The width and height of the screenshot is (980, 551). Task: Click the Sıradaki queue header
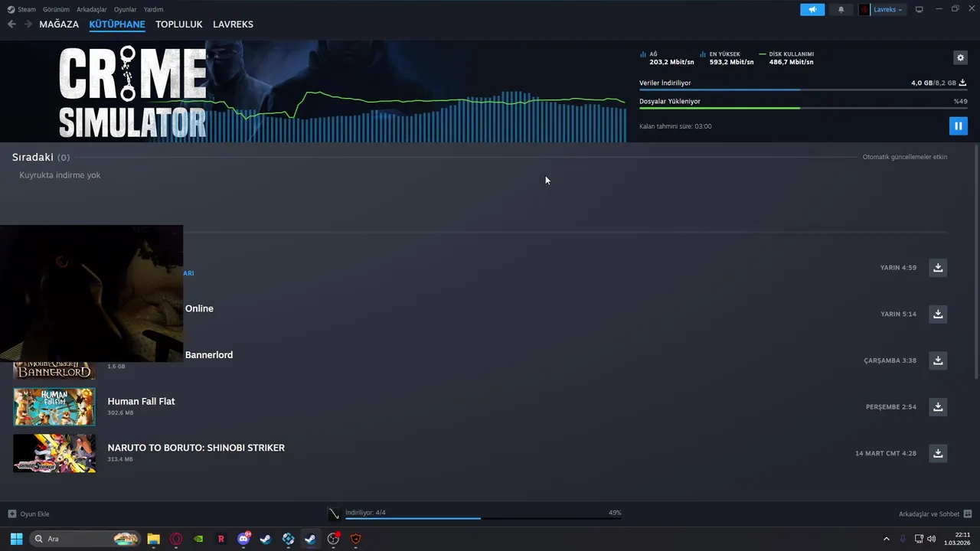[41, 157]
